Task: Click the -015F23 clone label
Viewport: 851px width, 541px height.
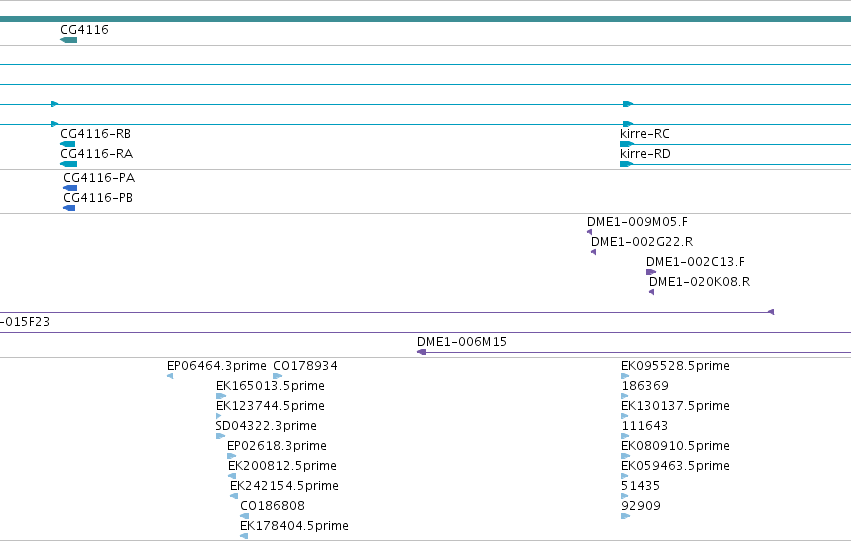Action: 25,322
